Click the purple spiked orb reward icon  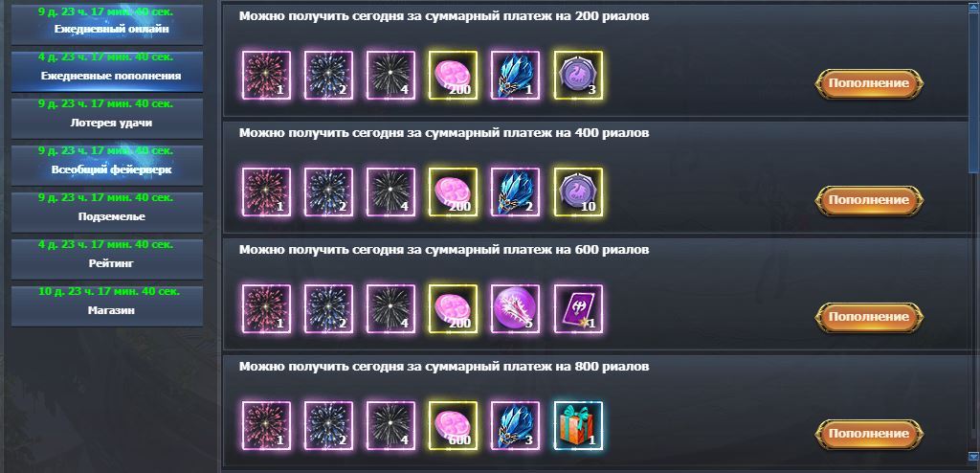click(x=516, y=309)
